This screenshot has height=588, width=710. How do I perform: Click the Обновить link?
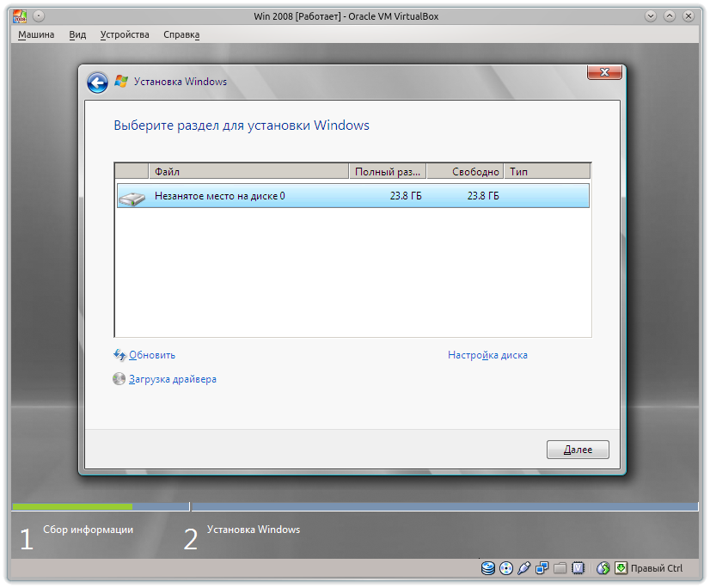[150, 355]
